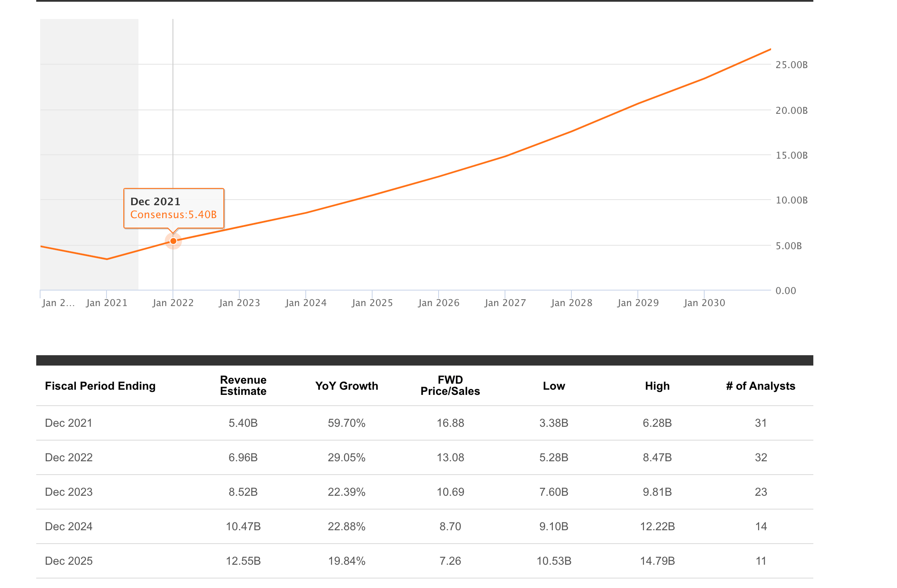Click high estimate 6.28B

point(657,423)
